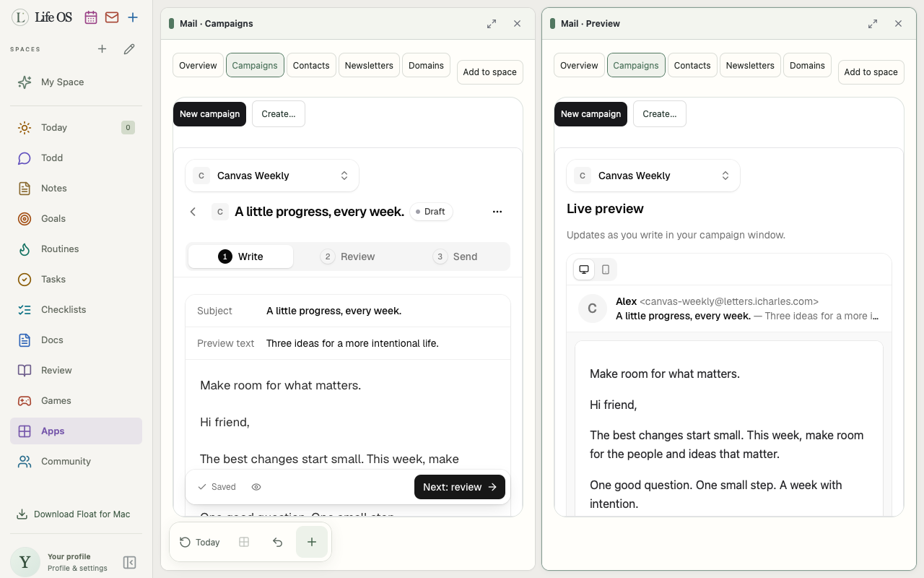Click into the Preview text field
924x578 pixels.
(x=348, y=343)
